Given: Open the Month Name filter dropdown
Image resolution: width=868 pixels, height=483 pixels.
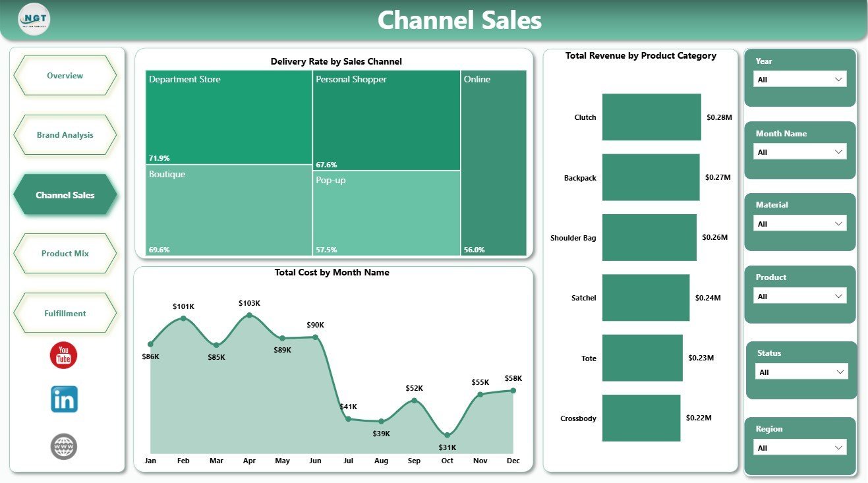Looking at the screenshot, I should click(799, 152).
